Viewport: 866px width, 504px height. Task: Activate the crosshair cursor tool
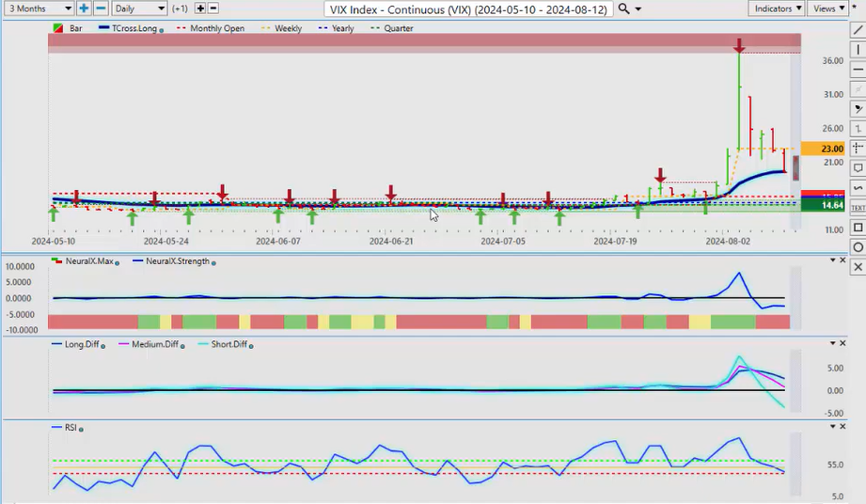[857, 149]
